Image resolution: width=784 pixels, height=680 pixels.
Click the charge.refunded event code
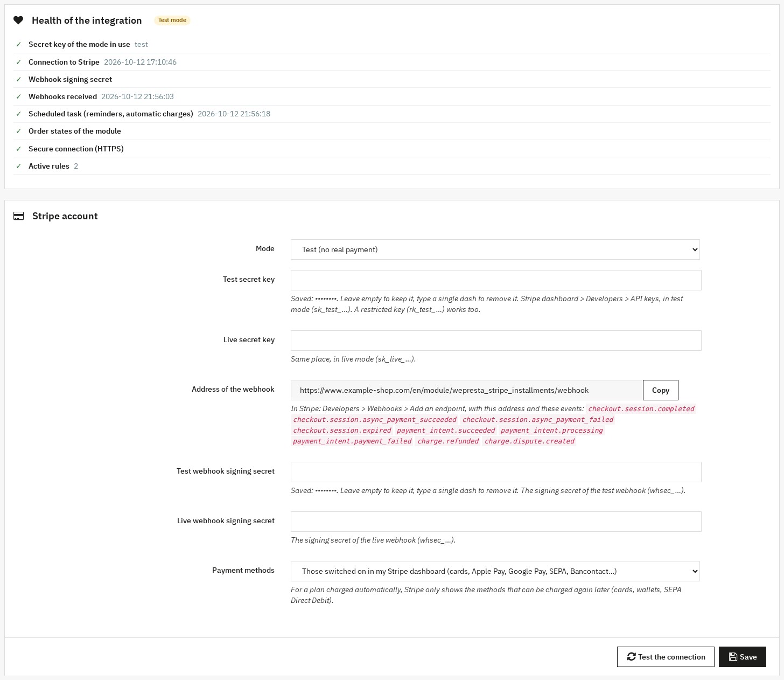[448, 441]
